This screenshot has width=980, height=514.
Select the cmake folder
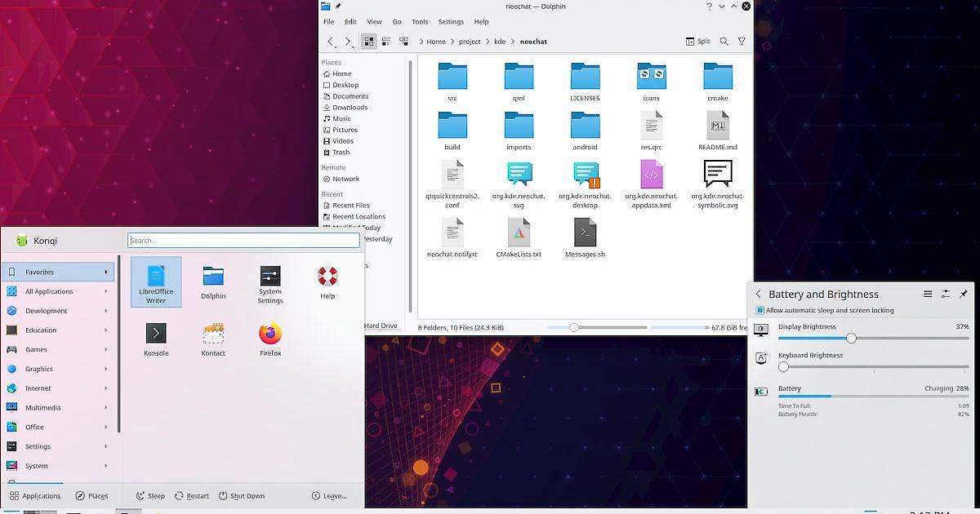pos(718,82)
